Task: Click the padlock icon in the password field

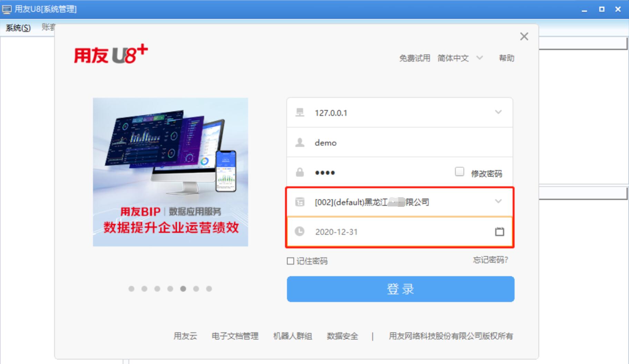Action: [300, 172]
